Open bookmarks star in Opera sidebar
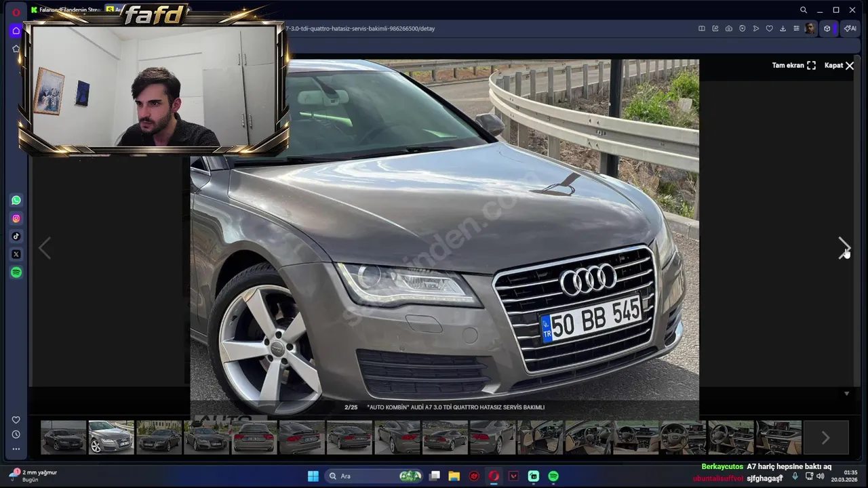The height and width of the screenshot is (488, 868). coord(16,49)
